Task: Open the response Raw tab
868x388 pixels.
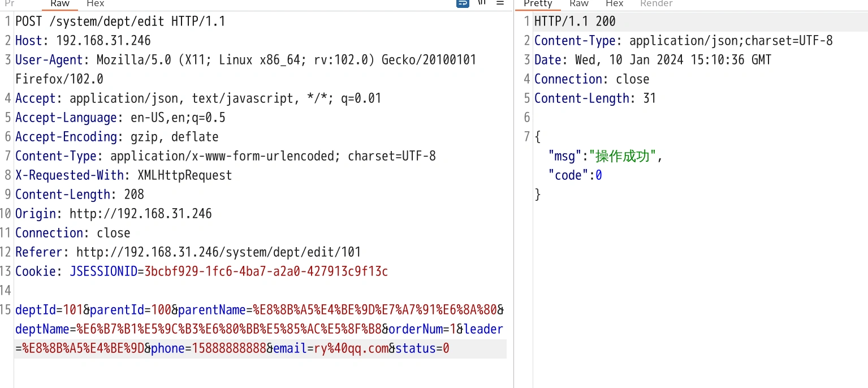Action: pyautogui.click(x=579, y=3)
